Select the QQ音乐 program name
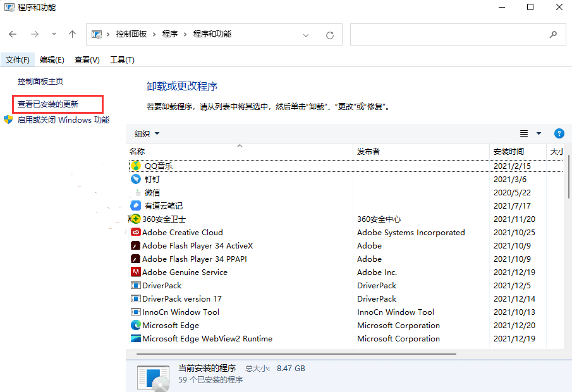Screen dimensions: 572x392 [159, 166]
